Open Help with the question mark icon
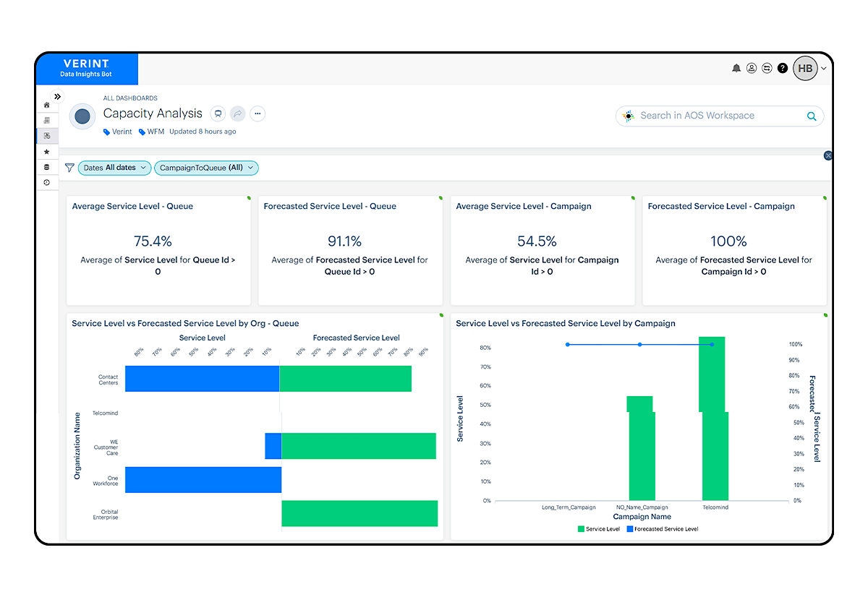 (782, 68)
